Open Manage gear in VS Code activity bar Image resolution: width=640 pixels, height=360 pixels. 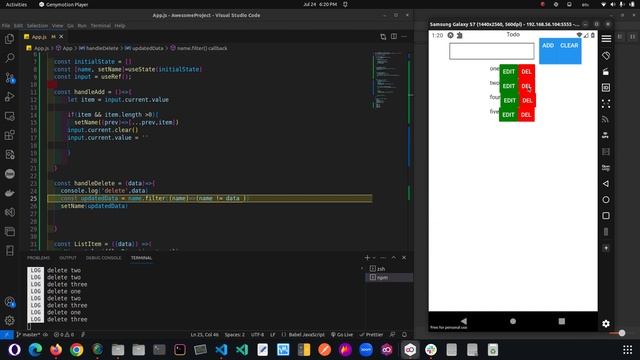tap(9, 320)
